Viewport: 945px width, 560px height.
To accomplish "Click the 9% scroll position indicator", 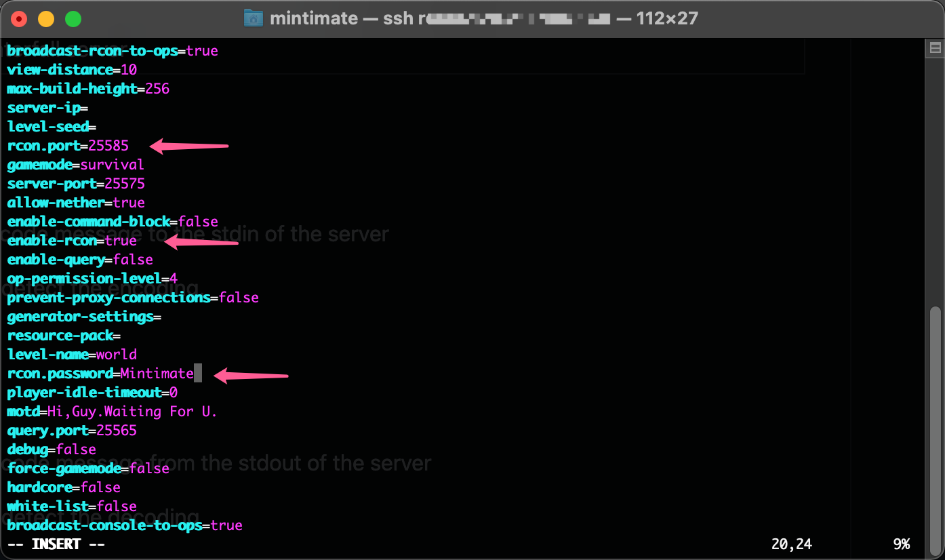I will point(902,544).
